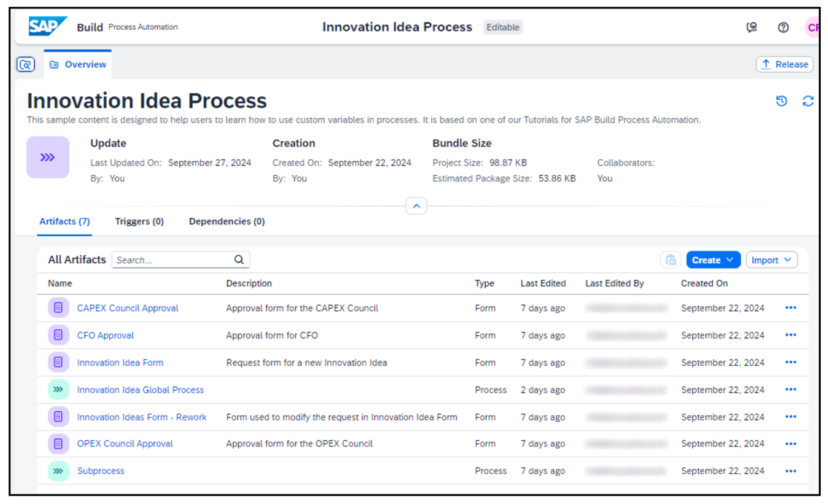828x504 pixels.
Task: Click '2 days ago' in Global Process row
Action: point(543,390)
